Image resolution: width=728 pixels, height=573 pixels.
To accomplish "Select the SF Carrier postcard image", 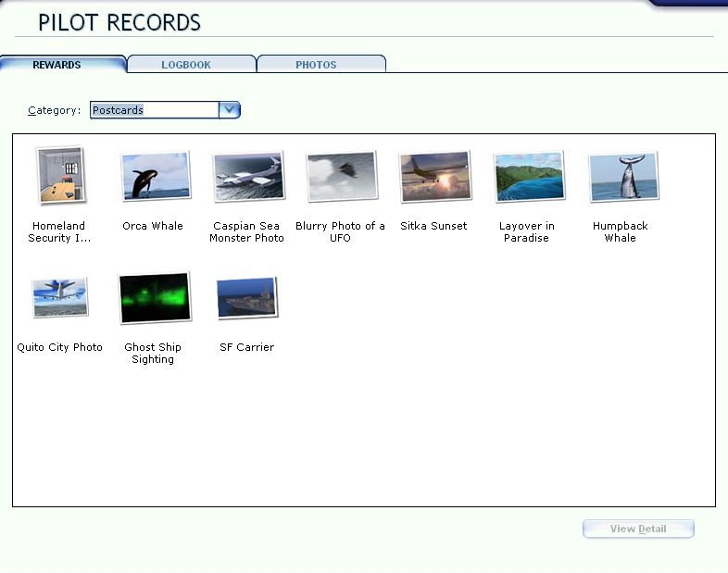I will (x=247, y=298).
